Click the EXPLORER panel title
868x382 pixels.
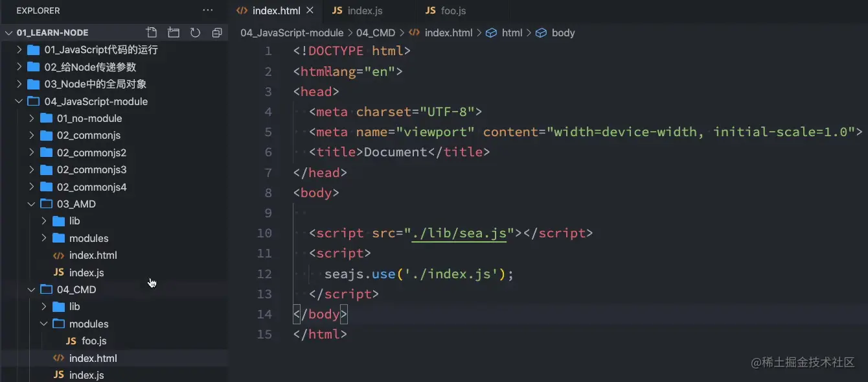(x=38, y=10)
